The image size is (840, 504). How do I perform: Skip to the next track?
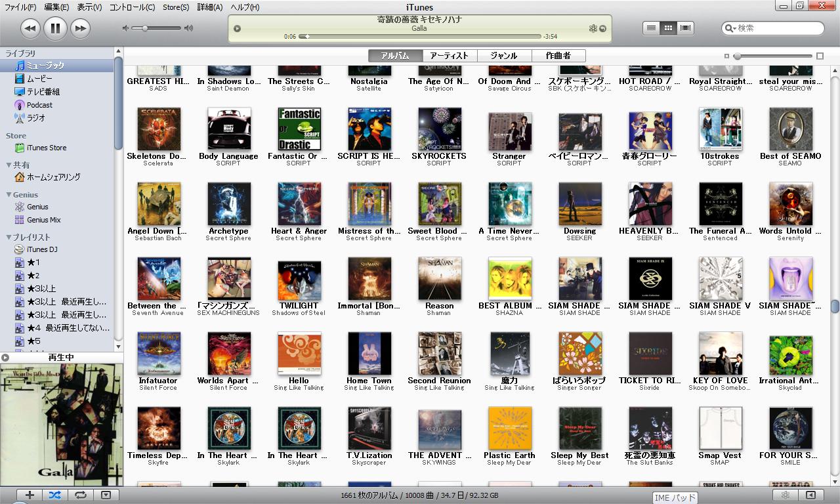coord(80,28)
